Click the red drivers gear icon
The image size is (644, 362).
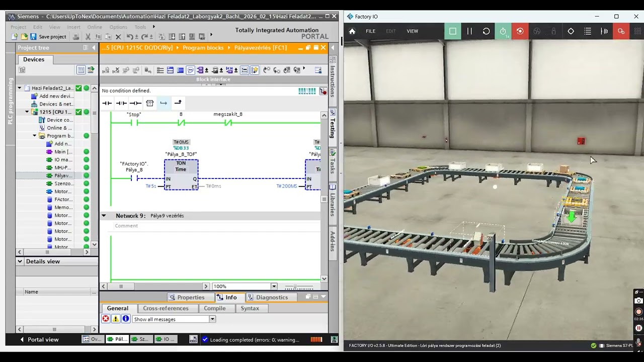[x=621, y=31]
